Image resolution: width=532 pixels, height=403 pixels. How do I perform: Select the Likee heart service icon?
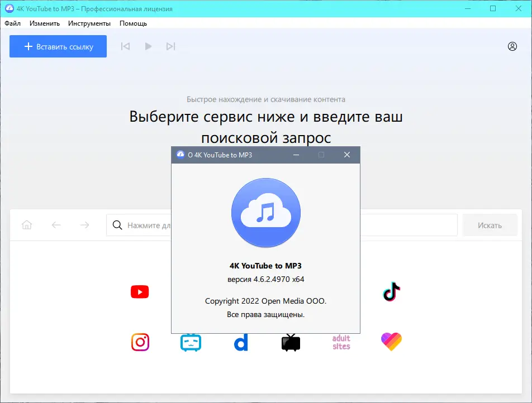[391, 342]
